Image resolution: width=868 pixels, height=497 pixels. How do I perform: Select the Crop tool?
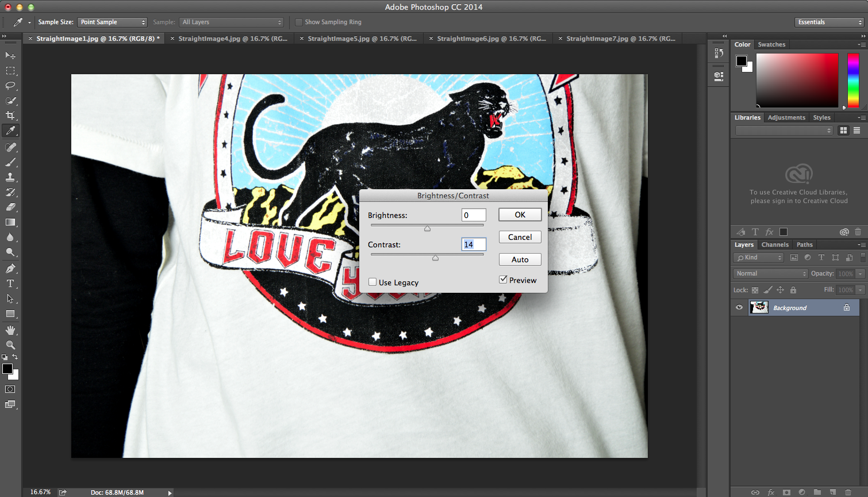(10, 116)
